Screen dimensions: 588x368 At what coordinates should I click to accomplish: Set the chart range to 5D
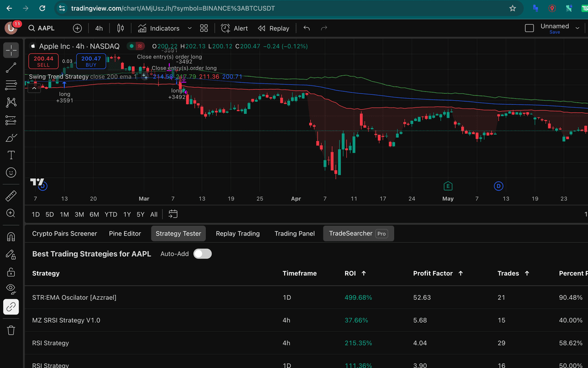pyautogui.click(x=50, y=214)
